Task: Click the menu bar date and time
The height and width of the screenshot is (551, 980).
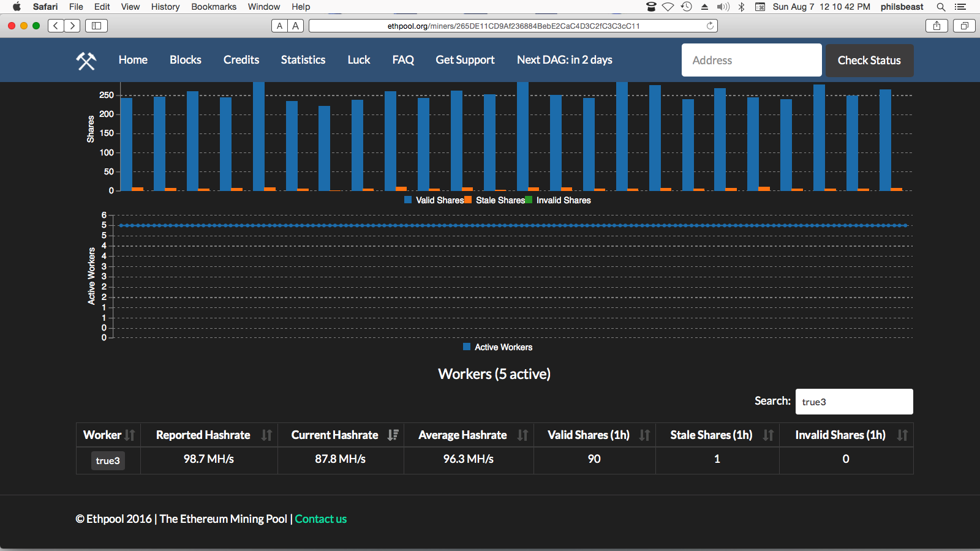Action: (x=821, y=7)
